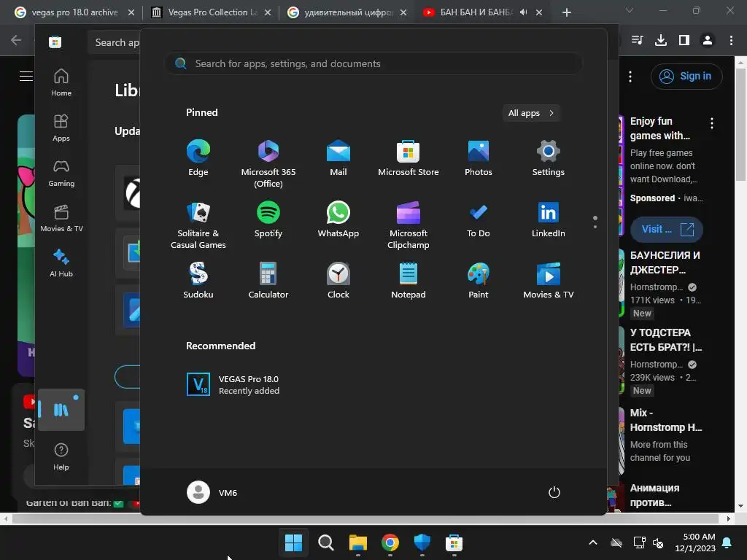Open Microsoft Store from taskbar
Screen dimensions: 747x560
454,542
